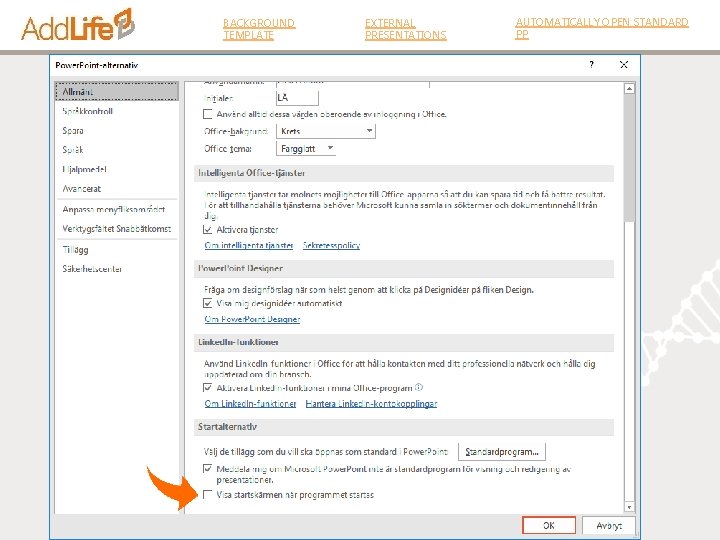Toggle 'Visa mig designidéer automatiskt' checkbox
This screenshot has height=540, width=720.
coord(208,304)
